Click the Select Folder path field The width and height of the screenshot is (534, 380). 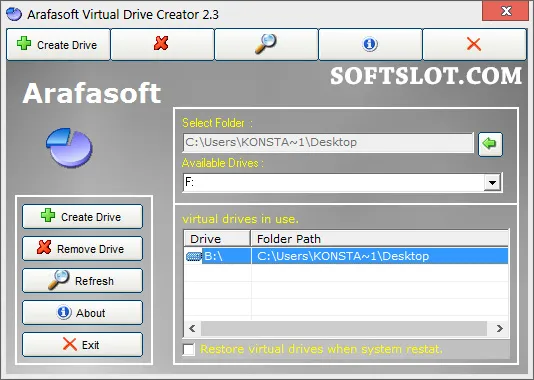click(x=328, y=142)
